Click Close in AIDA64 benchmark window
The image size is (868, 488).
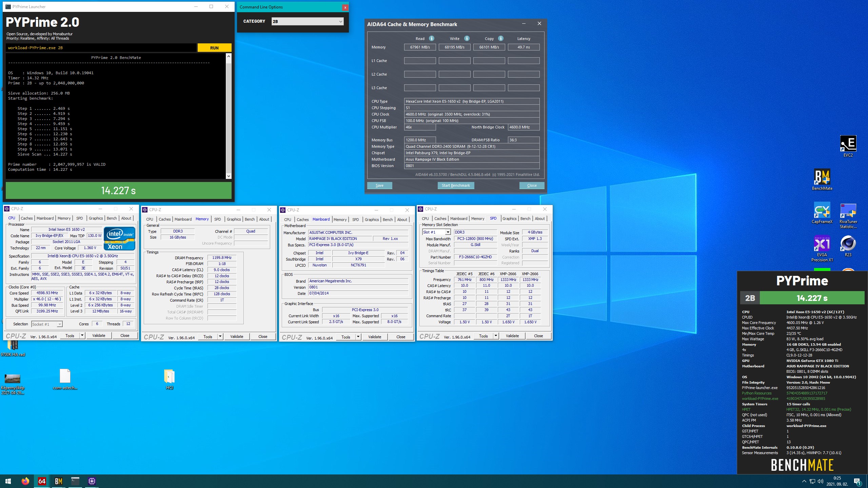point(532,185)
